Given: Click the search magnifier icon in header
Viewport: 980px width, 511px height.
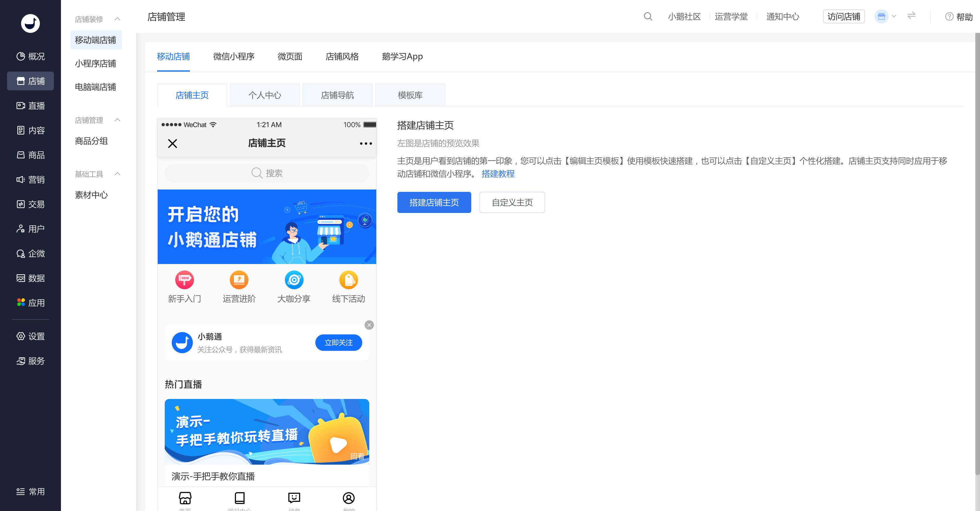Looking at the screenshot, I should pos(648,16).
